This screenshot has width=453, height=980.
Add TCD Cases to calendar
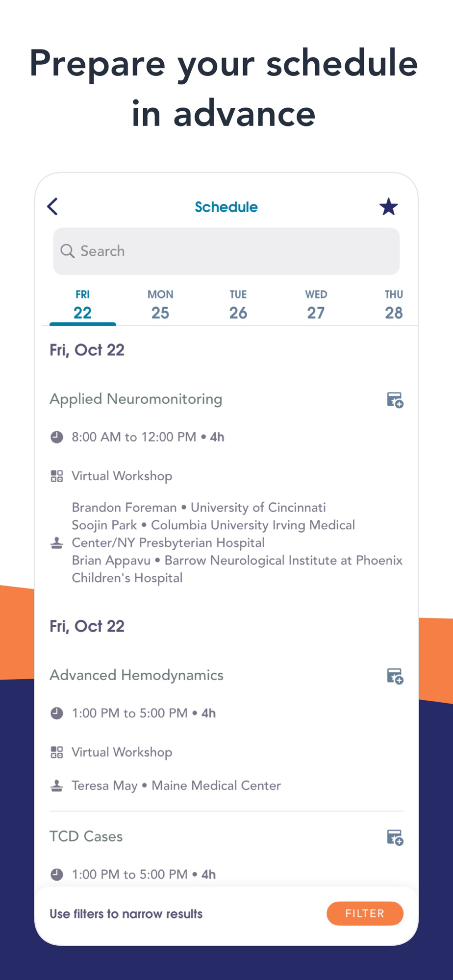(x=395, y=837)
